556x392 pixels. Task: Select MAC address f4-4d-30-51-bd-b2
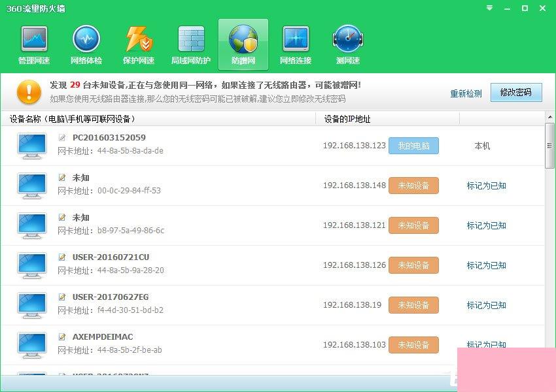tap(130, 310)
